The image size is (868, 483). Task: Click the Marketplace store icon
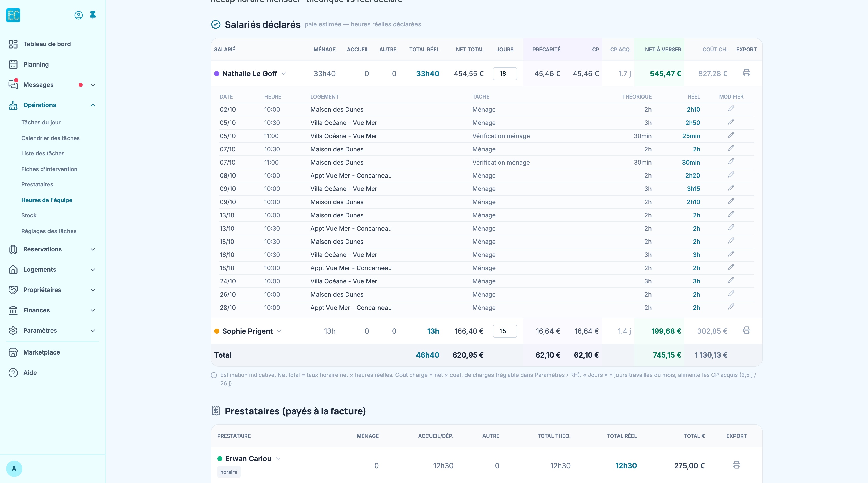coord(13,352)
